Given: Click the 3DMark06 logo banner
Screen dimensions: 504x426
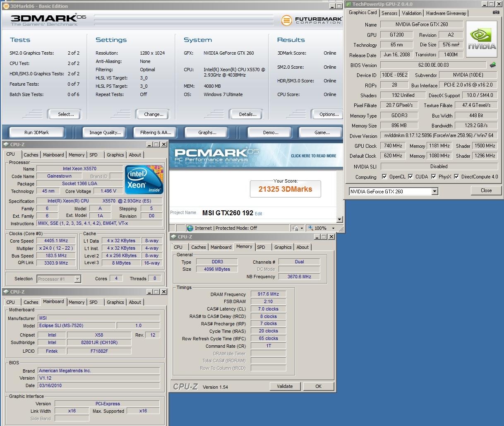Looking at the screenshot, I should (48, 19).
